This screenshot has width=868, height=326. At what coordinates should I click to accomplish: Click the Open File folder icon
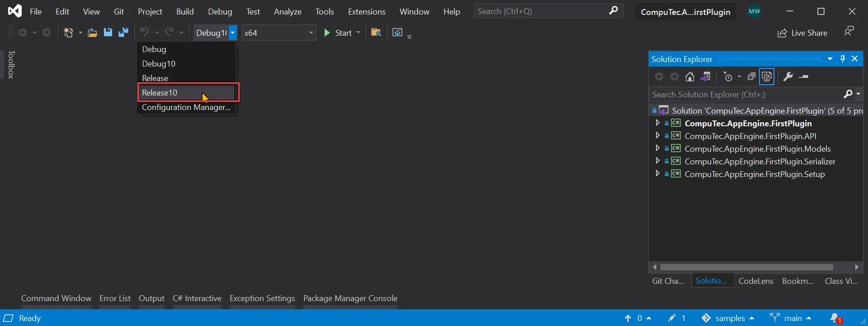[92, 33]
